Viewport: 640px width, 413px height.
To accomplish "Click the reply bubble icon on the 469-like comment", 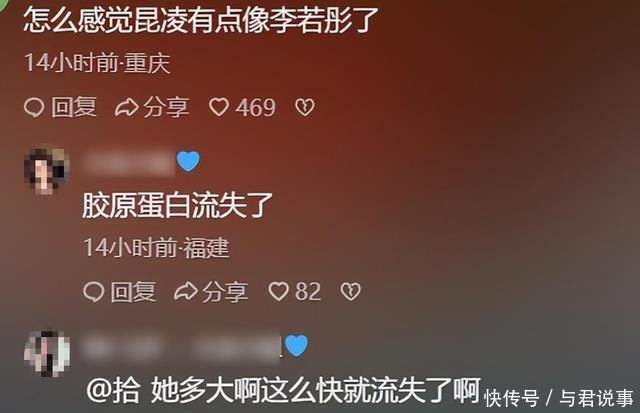I will click(34, 108).
